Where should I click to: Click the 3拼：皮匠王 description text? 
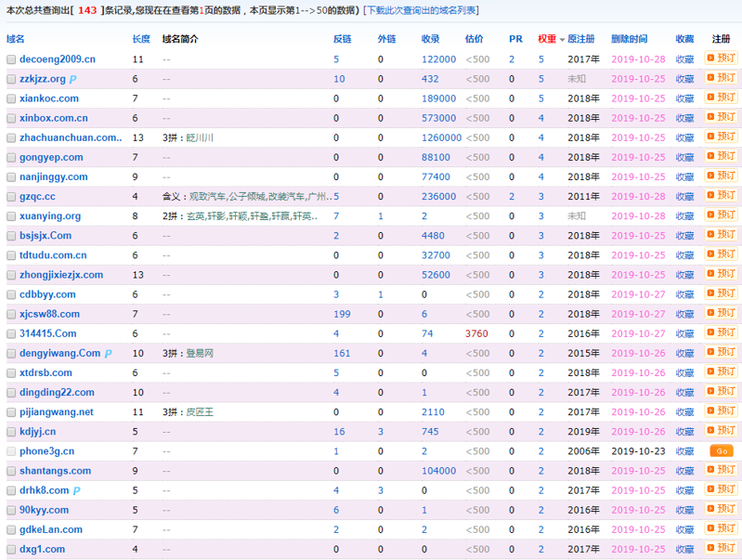(188, 412)
